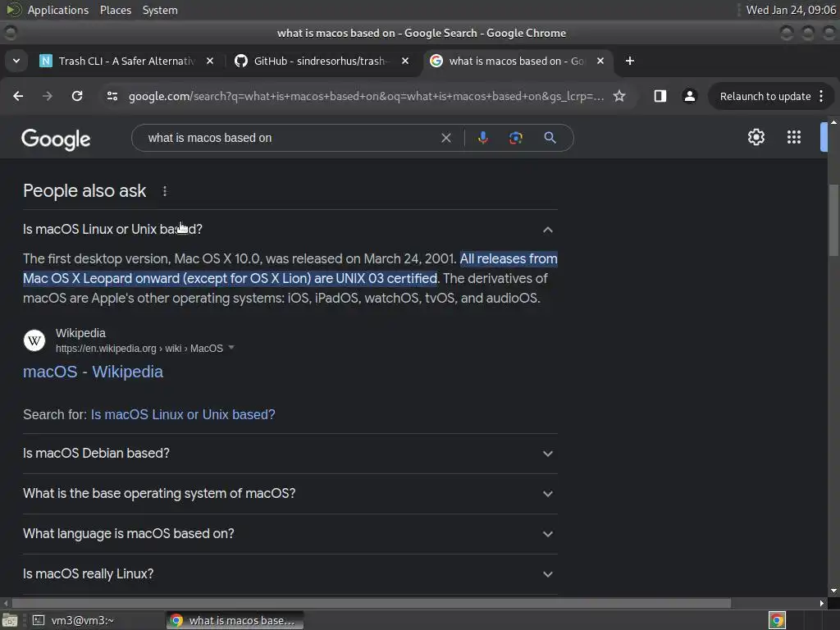Switch to Trash CLI tab
Image resolution: width=840 pixels, height=630 pixels.
(x=126, y=61)
